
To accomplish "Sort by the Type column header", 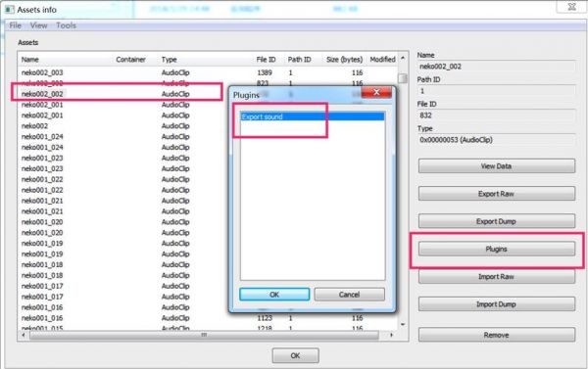I will (x=170, y=60).
